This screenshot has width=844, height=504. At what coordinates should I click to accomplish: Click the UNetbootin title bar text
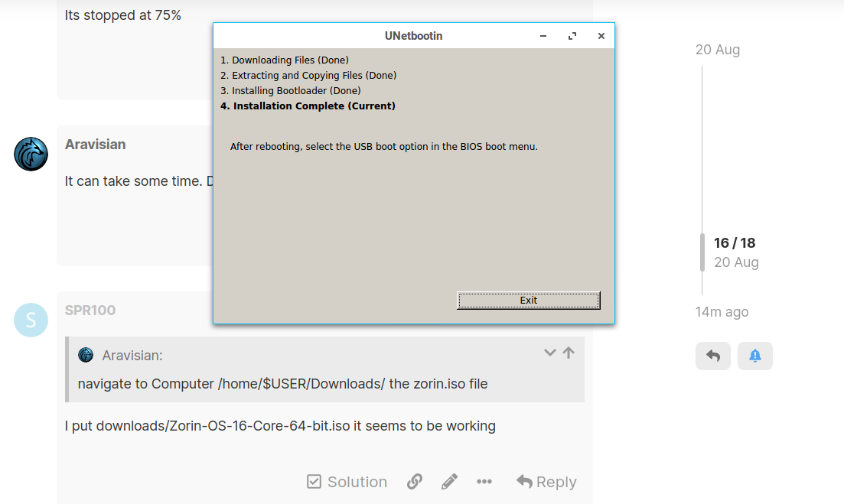click(413, 35)
